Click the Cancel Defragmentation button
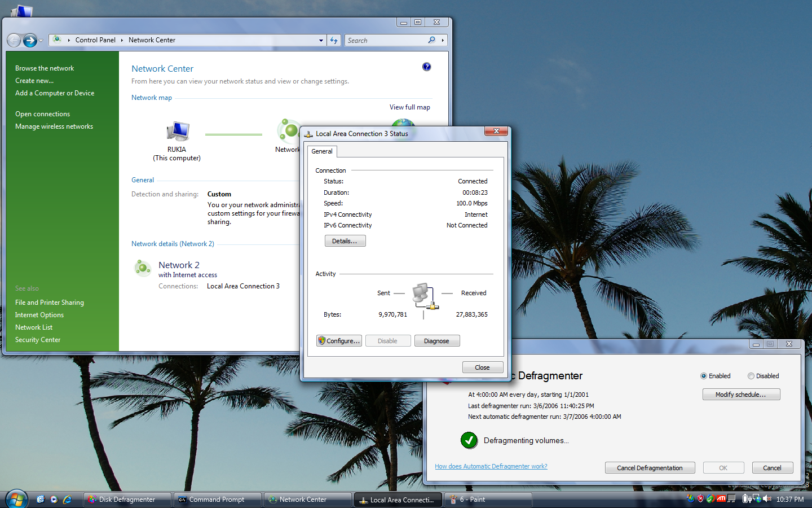 [650, 468]
